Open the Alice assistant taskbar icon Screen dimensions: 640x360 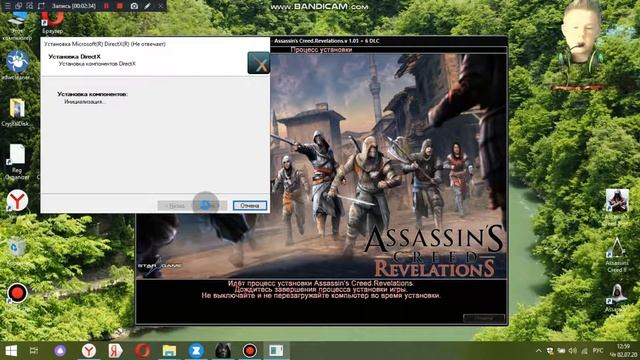point(60,351)
